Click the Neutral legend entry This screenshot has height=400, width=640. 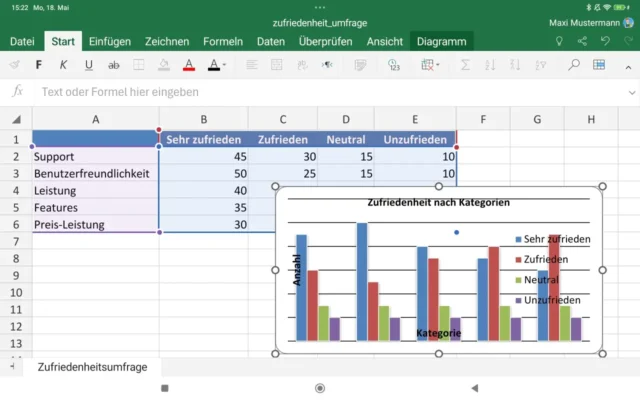click(x=537, y=280)
